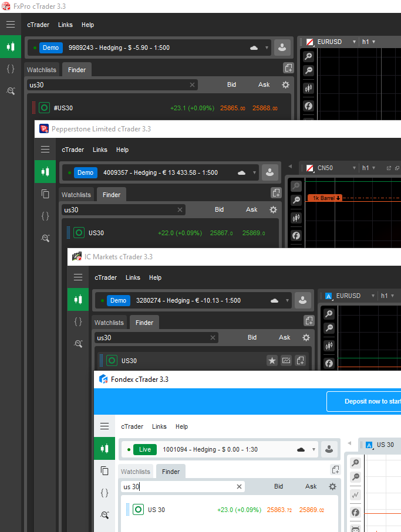Open FxPro finder column settings gear
401x532 pixels.
285,85
